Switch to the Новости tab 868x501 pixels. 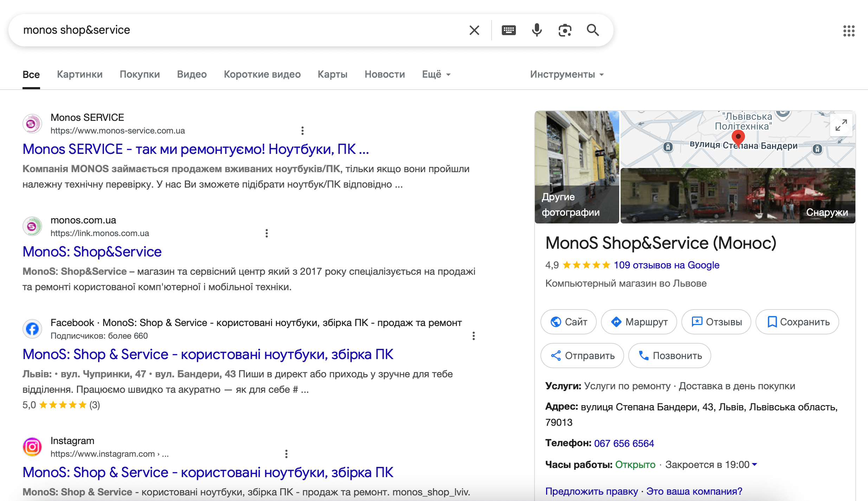coord(385,74)
